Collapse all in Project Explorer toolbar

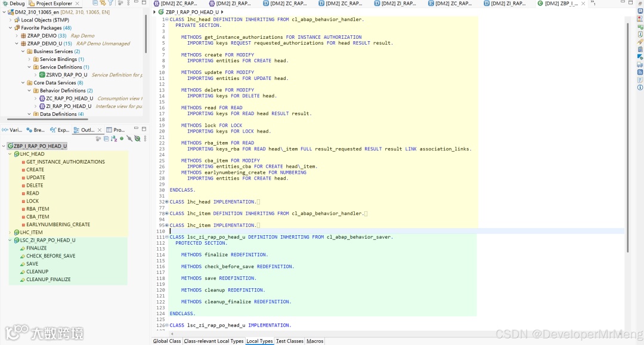click(x=95, y=3)
